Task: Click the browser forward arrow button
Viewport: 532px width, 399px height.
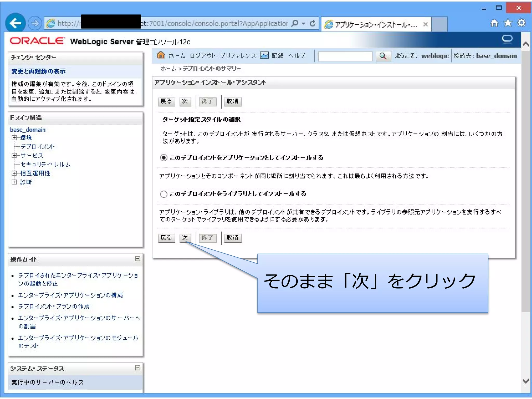Action: pos(35,23)
